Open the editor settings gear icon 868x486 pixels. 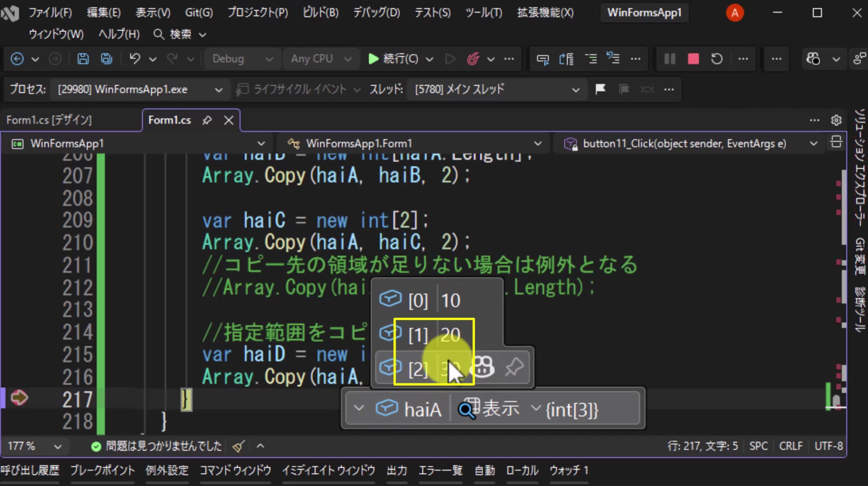836,120
